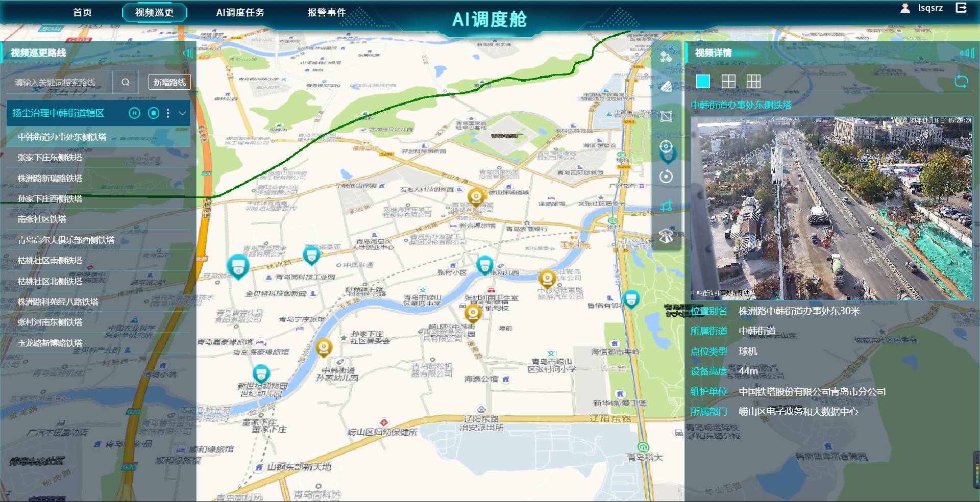Click the 44m device height value
This screenshot has height=502, width=980.
[748, 371]
